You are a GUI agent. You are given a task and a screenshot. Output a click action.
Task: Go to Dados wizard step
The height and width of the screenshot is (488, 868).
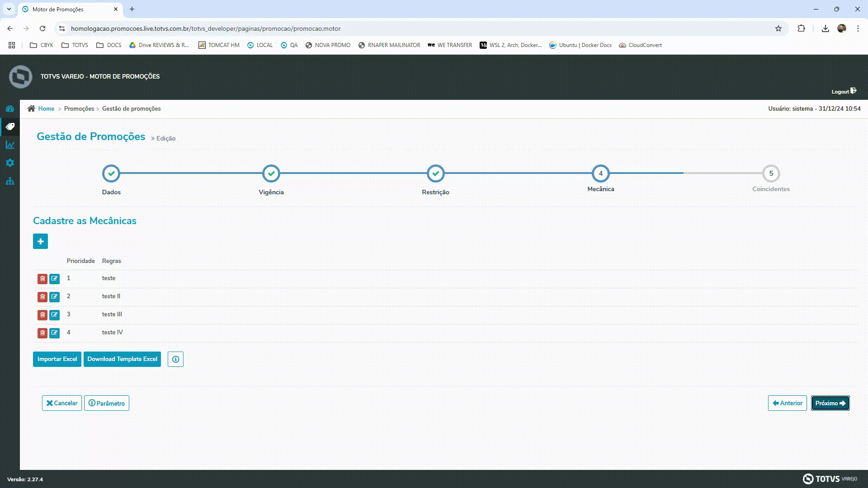[111, 174]
